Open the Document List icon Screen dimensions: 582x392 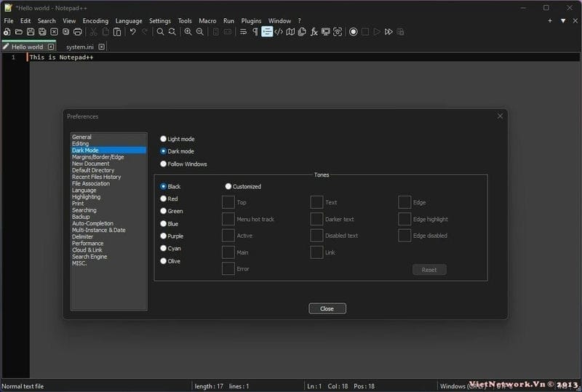[302, 32]
